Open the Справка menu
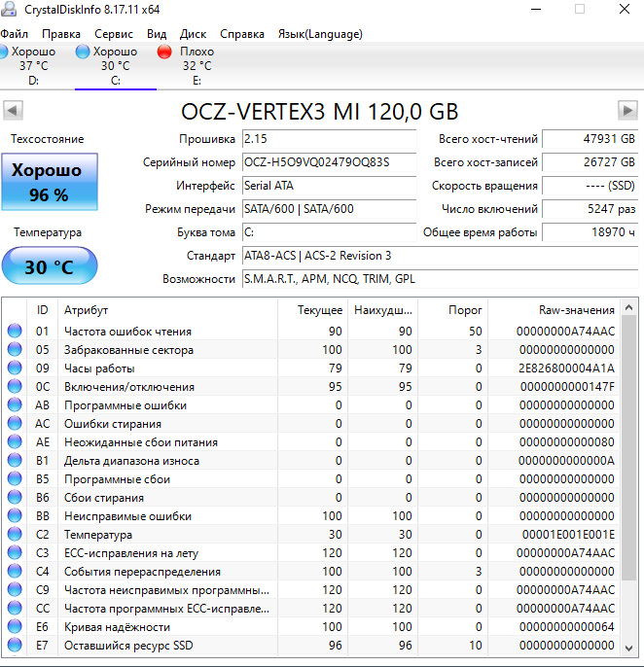 242,34
